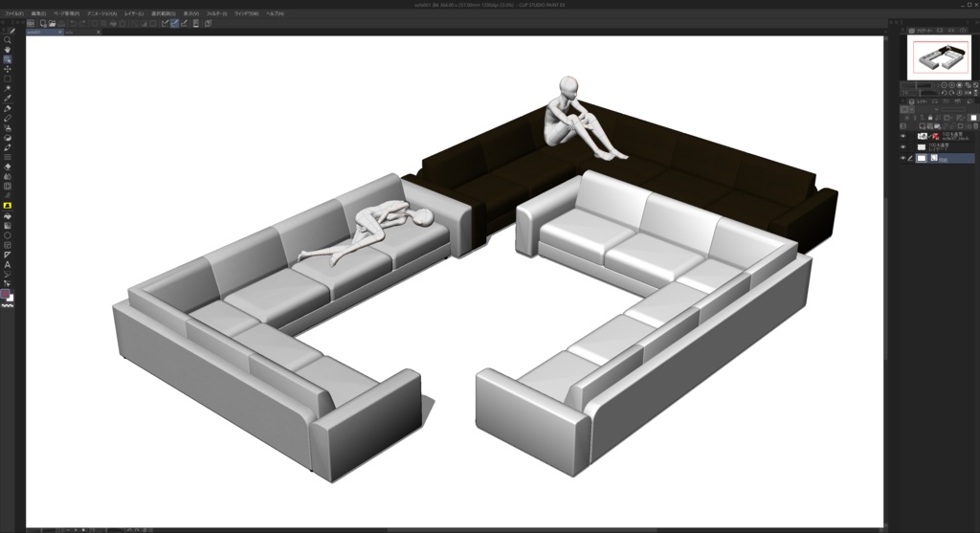The height and width of the screenshot is (533, 980).
Task: Rotate canvas right in Navigator
Action: [952, 93]
